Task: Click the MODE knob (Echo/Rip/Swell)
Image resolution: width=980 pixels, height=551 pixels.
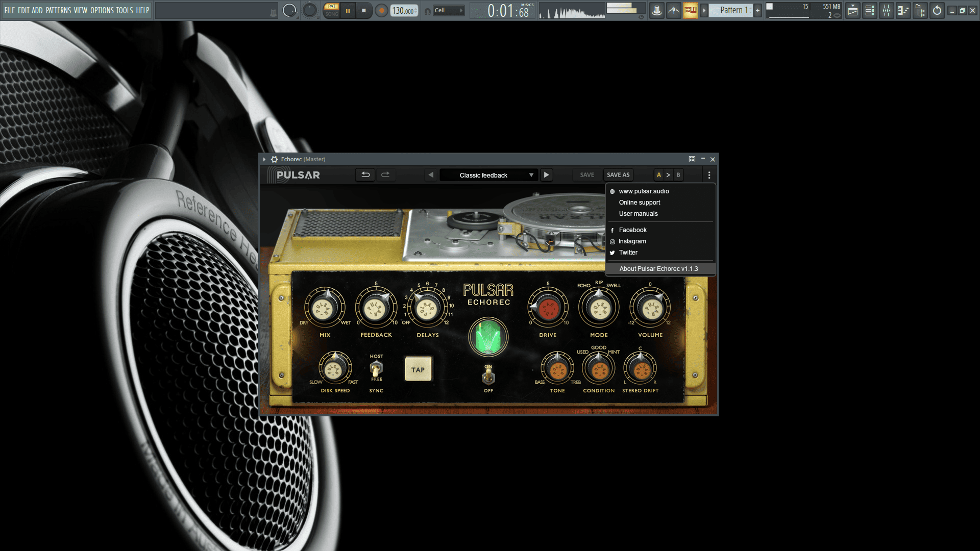Action: click(599, 308)
